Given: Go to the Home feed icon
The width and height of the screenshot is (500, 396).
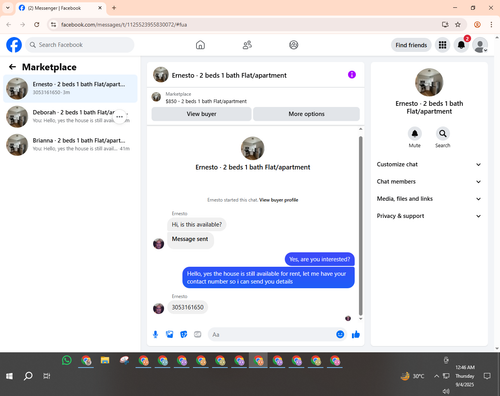Looking at the screenshot, I should click(x=200, y=45).
